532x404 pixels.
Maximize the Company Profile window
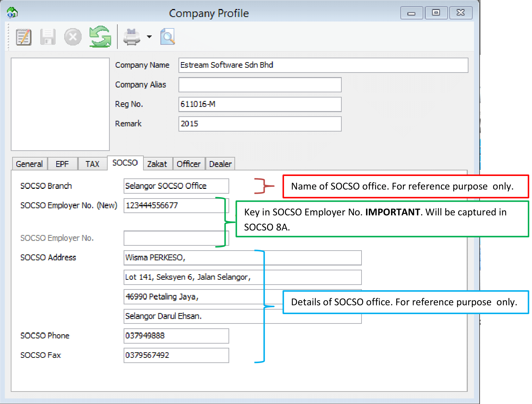pos(436,13)
